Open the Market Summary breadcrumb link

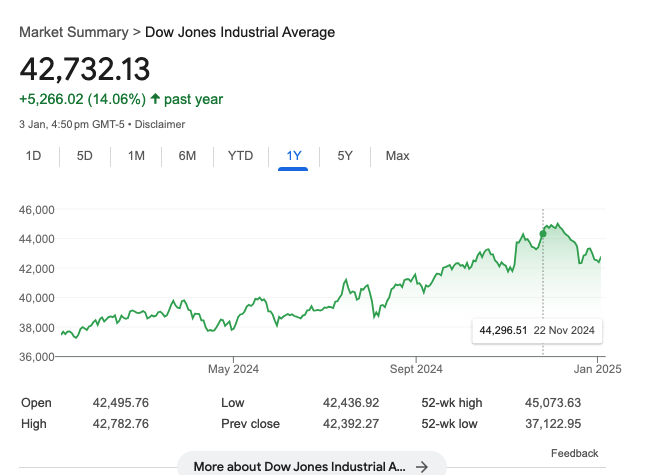pos(75,32)
